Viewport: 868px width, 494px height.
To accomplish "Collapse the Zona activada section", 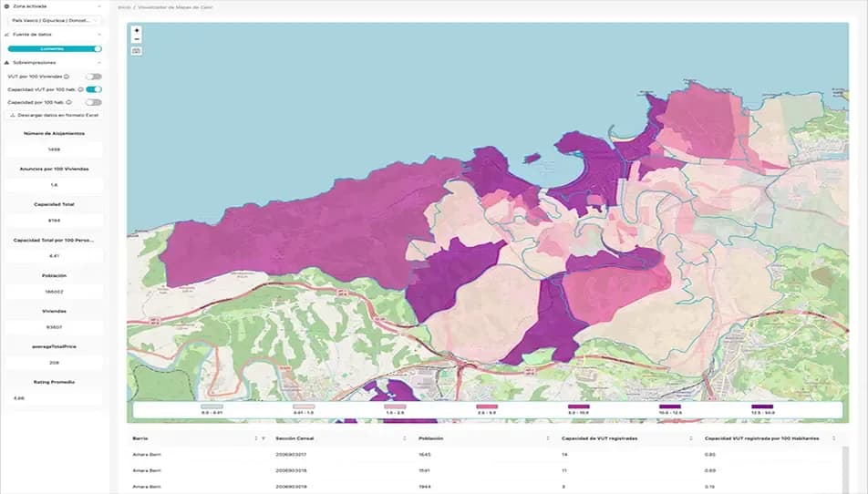I will pyautogui.click(x=98, y=5).
